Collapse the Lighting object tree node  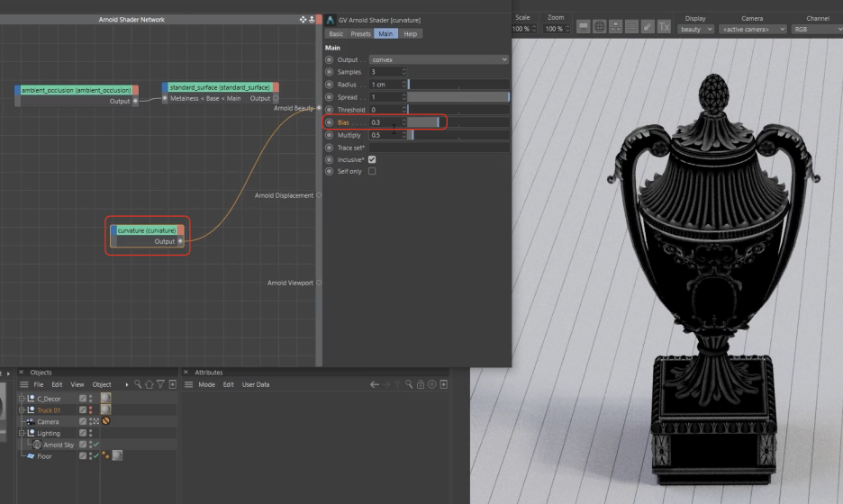22,433
